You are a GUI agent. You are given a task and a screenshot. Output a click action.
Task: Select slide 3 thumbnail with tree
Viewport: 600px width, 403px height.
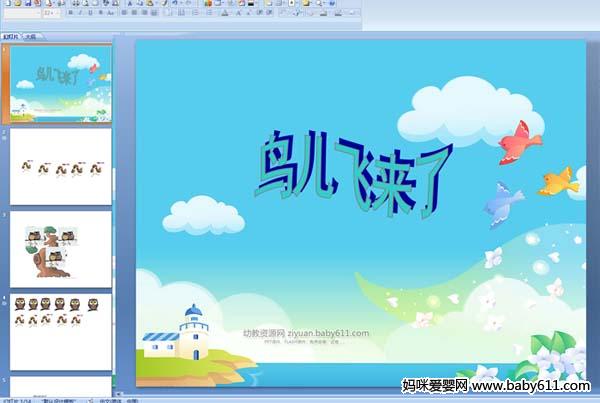[x=61, y=248]
